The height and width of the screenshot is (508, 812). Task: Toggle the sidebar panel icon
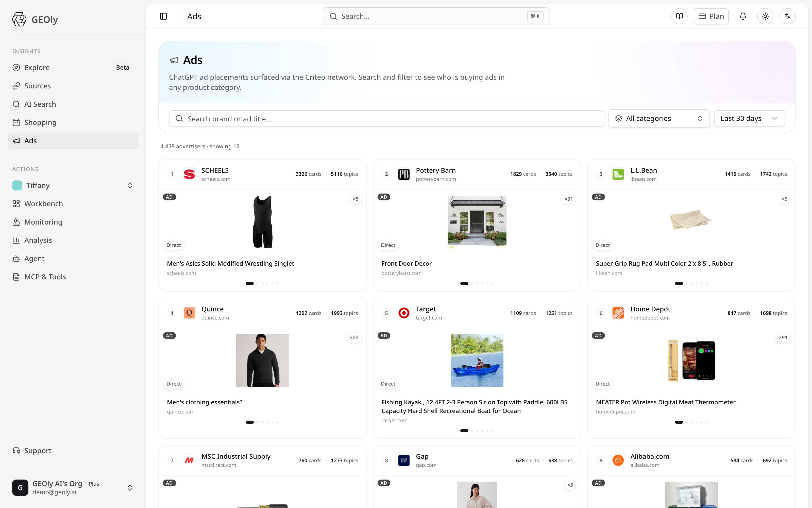[163, 16]
